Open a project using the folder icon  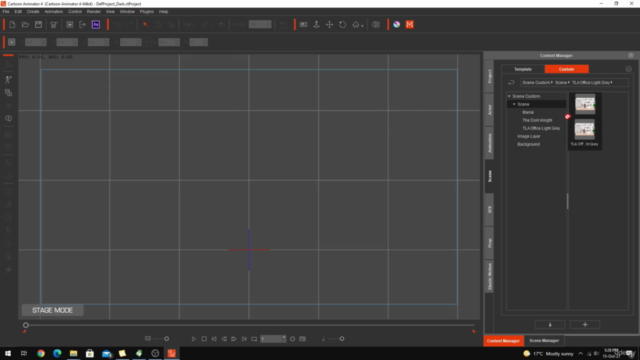(25, 24)
